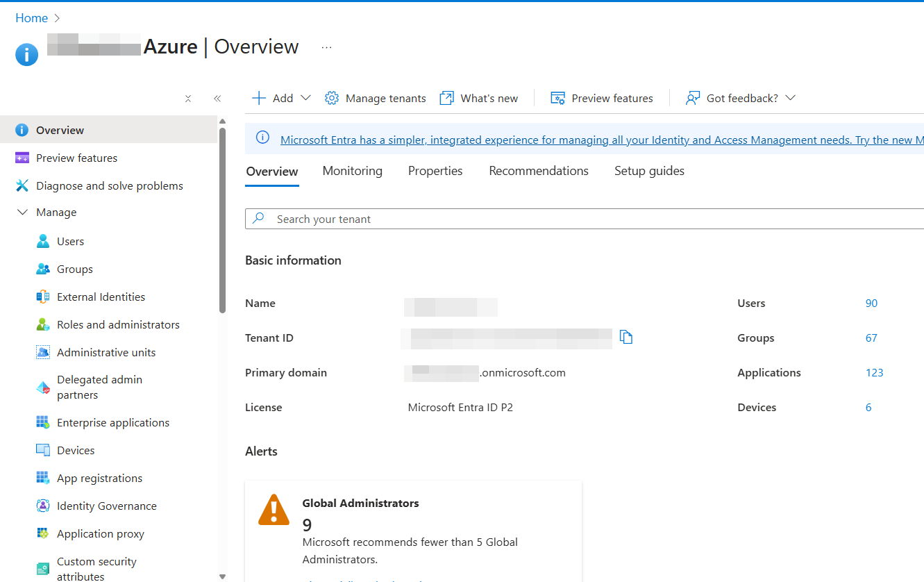Screen dimensions: 924x582
Task: Open External Identities in the sidebar
Action: [x=101, y=297]
